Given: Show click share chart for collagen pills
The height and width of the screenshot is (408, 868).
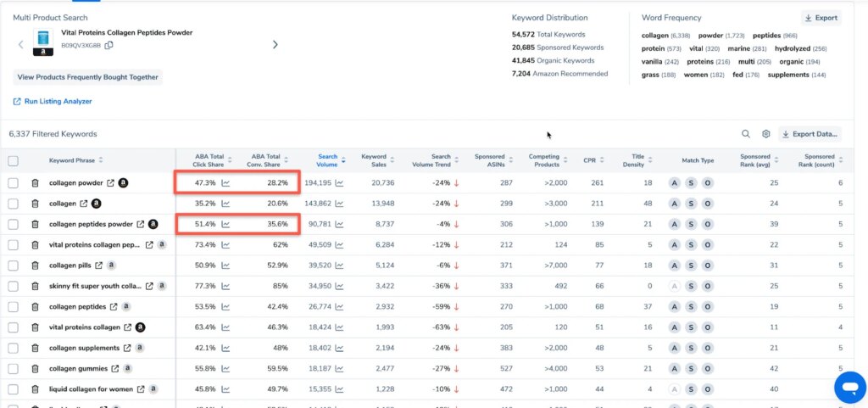Looking at the screenshot, I should coord(225,265).
